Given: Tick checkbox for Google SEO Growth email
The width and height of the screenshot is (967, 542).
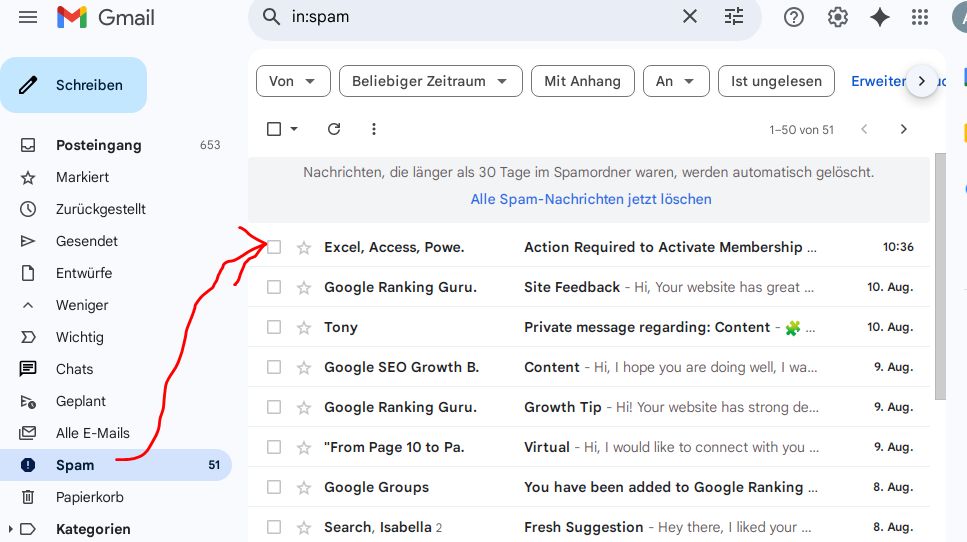Looking at the screenshot, I should click(274, 367).
